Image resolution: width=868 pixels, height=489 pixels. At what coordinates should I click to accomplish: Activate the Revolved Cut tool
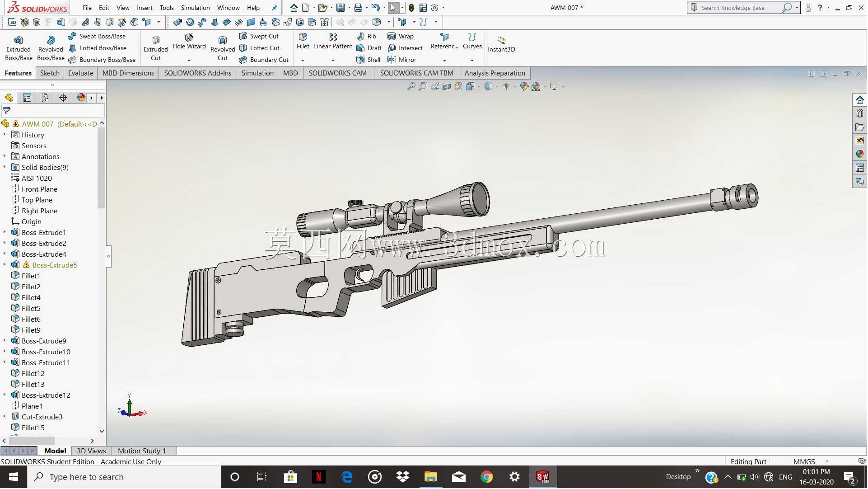coord(223,48)
